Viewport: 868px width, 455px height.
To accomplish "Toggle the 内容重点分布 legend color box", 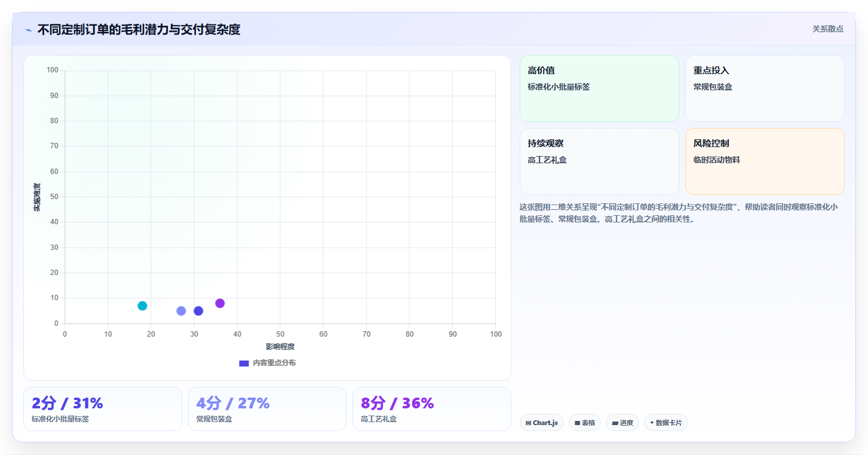I will tap(244, 363).
